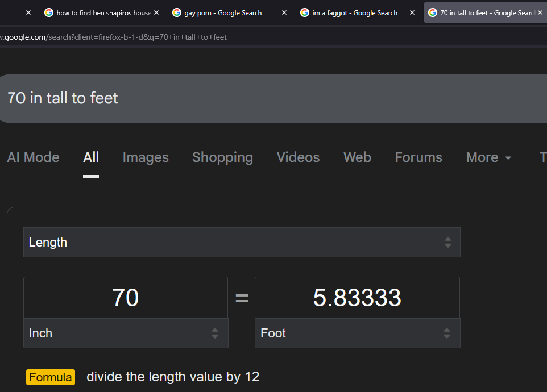Viewport: 547px width, 392px height.
Task: Click the input value field showing 70
Action: click(126, 298)
